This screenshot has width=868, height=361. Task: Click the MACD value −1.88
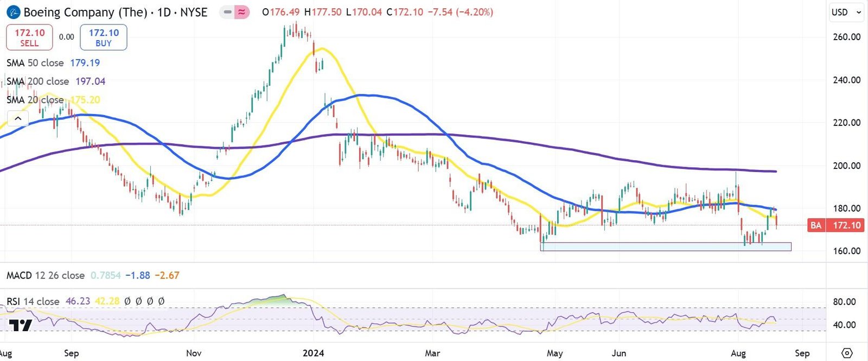pos(138,275)
